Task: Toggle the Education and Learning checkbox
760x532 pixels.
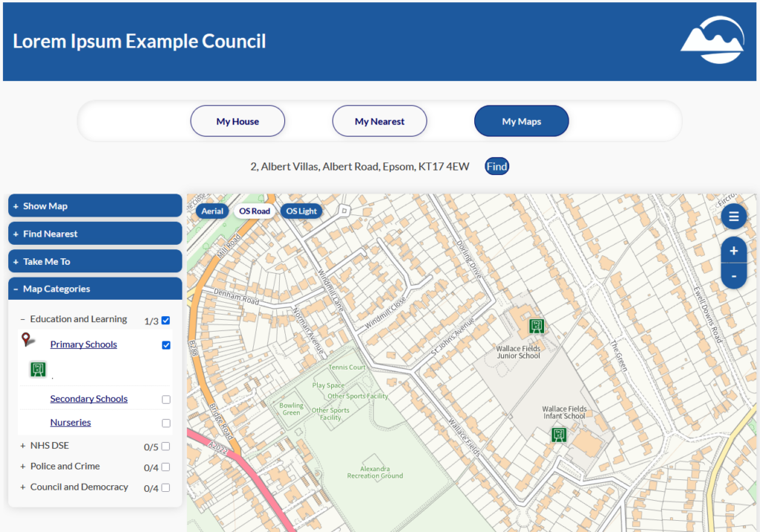Action: [x=166, y=321]
